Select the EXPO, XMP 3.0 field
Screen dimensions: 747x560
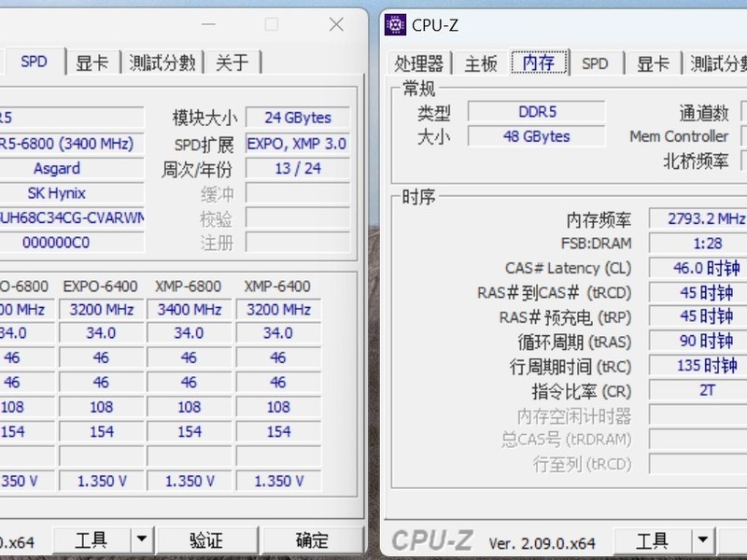298,144
